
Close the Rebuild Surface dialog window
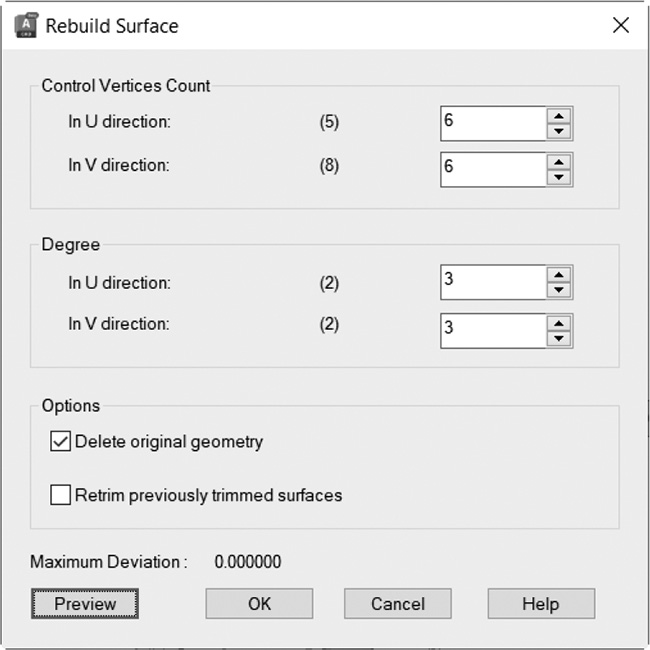621,25
